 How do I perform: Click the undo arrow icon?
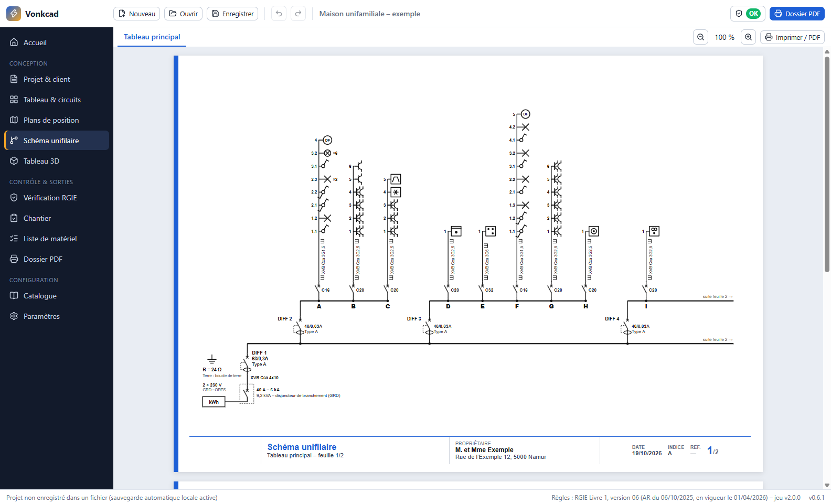[279, 14]
